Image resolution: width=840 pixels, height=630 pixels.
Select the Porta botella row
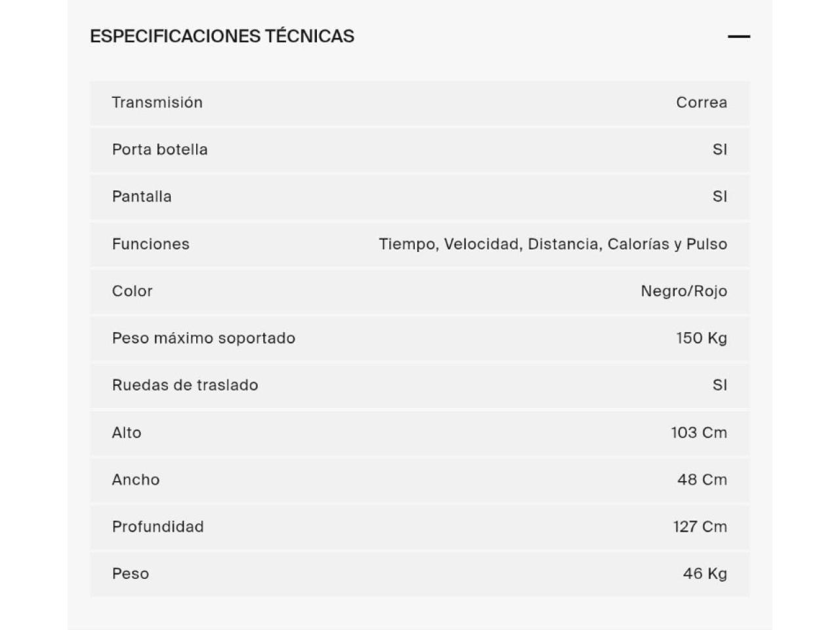[420, 150]
